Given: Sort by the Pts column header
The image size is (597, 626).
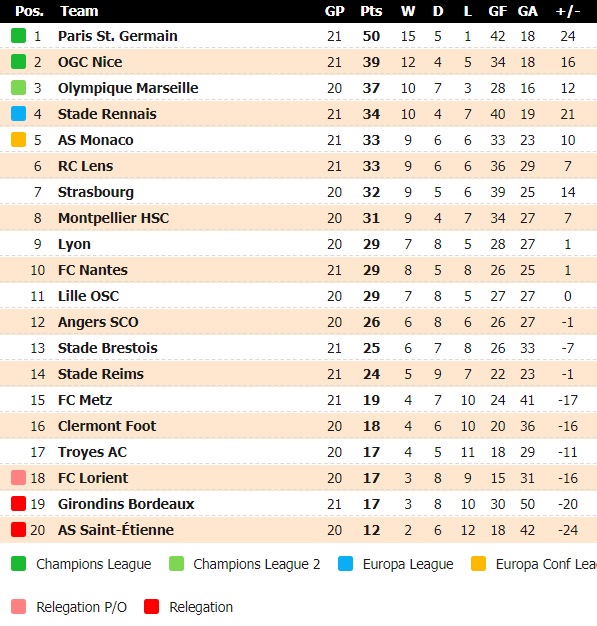Looking at the screenshot, I should 371,11.
